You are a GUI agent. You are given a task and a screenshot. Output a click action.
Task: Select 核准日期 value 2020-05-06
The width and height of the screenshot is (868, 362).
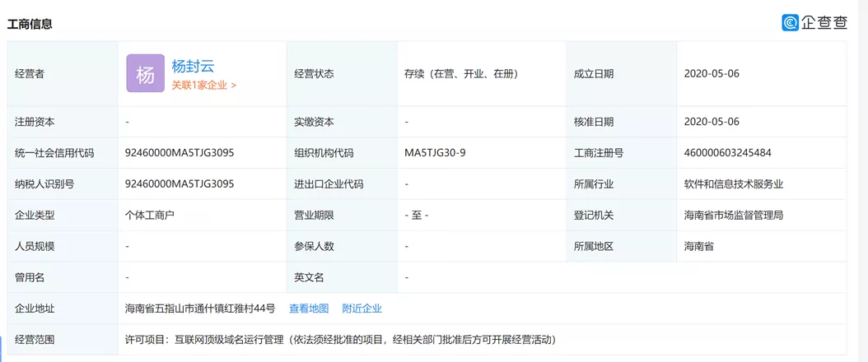tap(712, 122)
